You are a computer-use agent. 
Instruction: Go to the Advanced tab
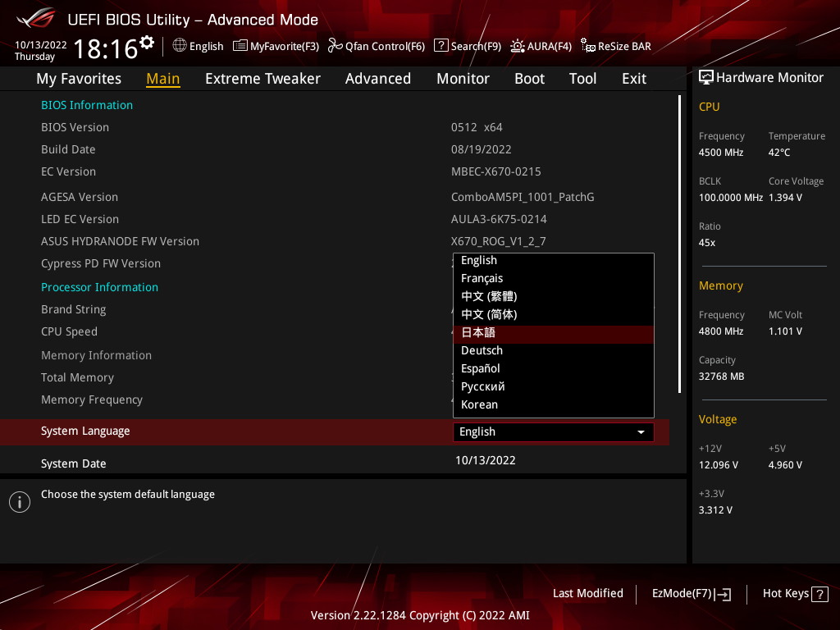tap(377, 78)
